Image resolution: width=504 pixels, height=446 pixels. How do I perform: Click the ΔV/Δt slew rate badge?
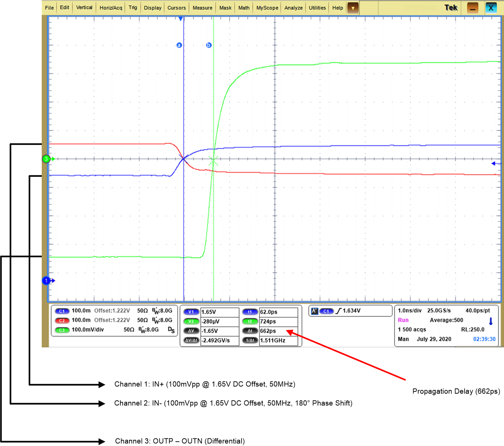[191, 340]
